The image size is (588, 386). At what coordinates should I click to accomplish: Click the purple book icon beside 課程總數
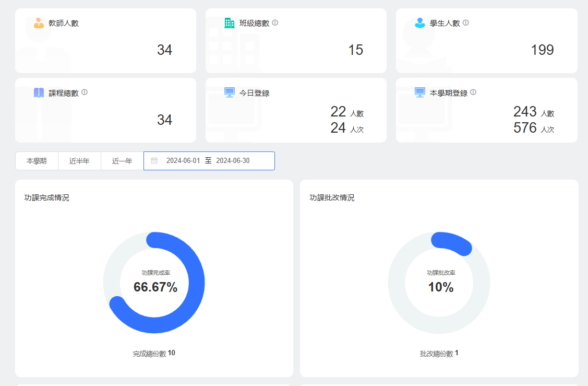pos(39,92)
